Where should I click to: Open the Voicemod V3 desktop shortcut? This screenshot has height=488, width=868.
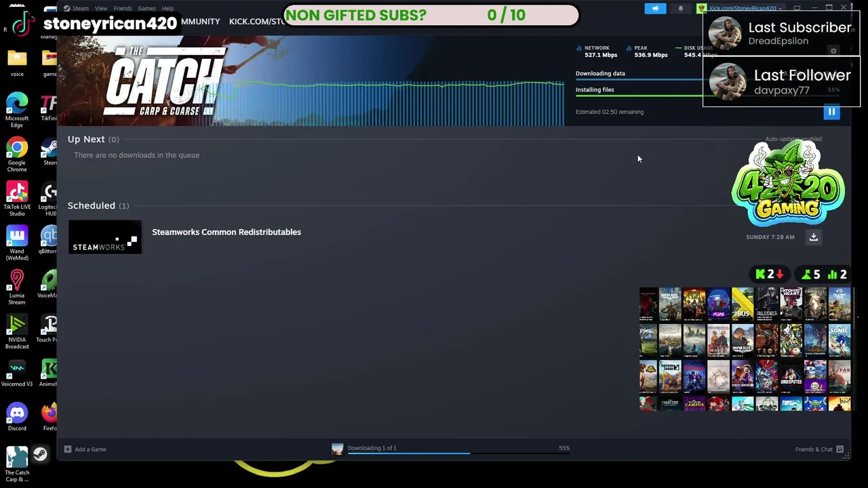(x=17, y=374)
